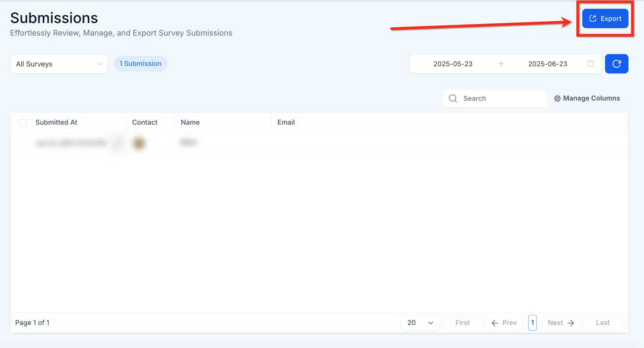Screen dimensions: 644x348
Task: Open Manage Columns settings
Action: (587, 98)
